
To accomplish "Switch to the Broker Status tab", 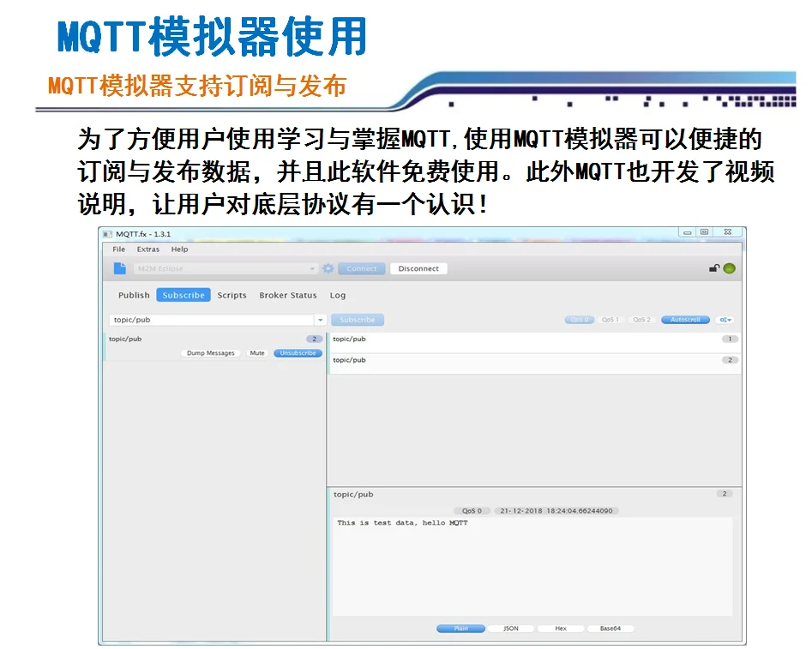I will coord(288,295).
